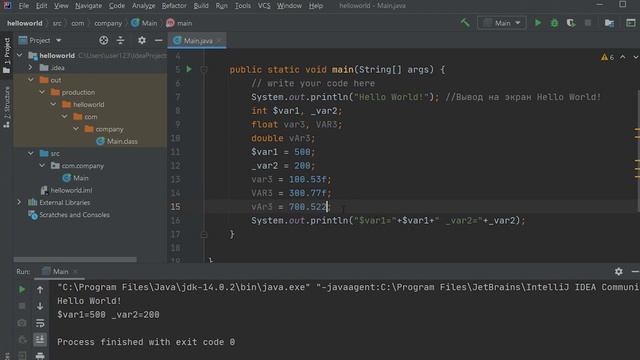Open the Structure tool window side tab
Viewport: 640px width, 360px height.
[7, 107]
